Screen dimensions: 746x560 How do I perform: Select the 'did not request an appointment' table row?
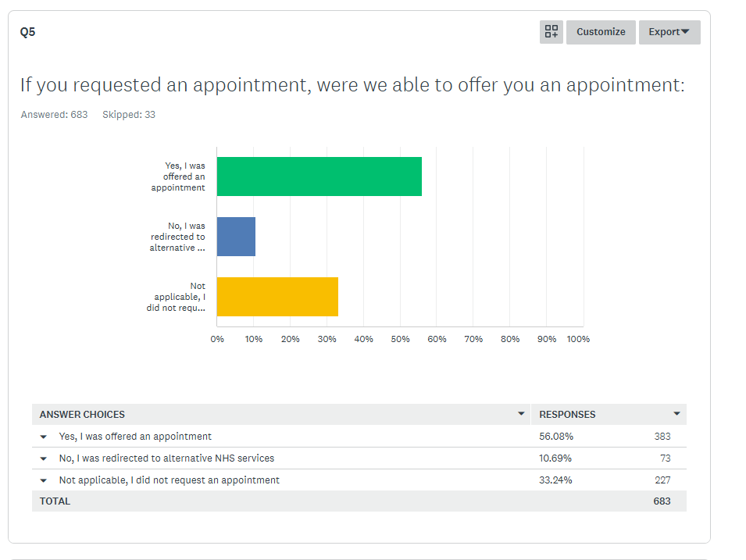(x=169, y=480)
